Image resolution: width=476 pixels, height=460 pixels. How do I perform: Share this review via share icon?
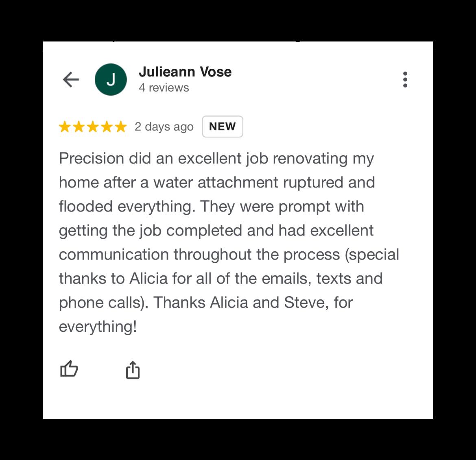(133, 370)
